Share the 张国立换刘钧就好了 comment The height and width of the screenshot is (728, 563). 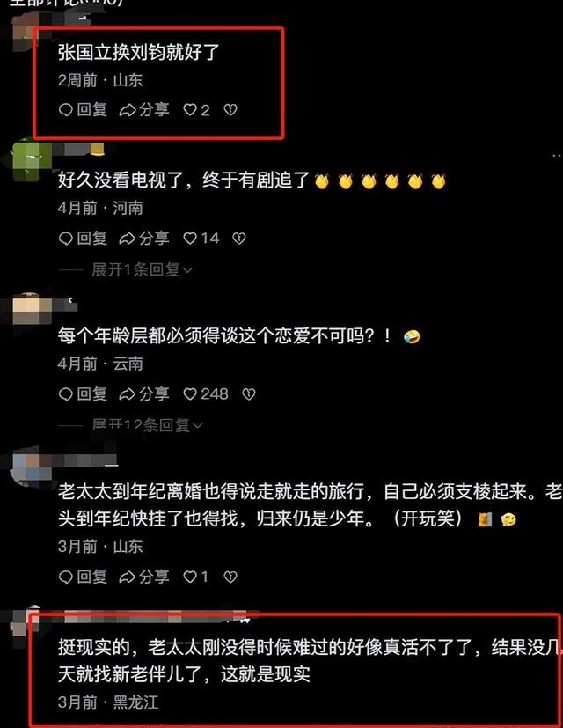pos(144,110)
